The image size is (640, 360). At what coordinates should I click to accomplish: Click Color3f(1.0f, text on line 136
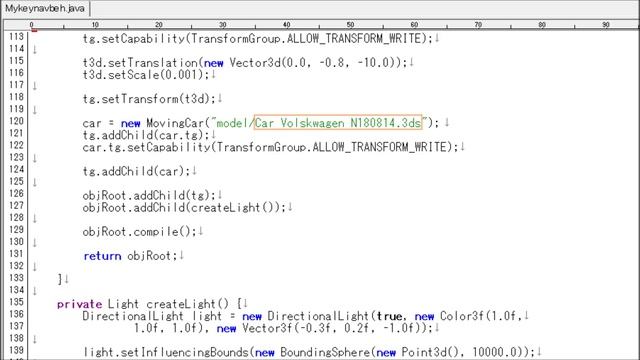coord(481,316)
